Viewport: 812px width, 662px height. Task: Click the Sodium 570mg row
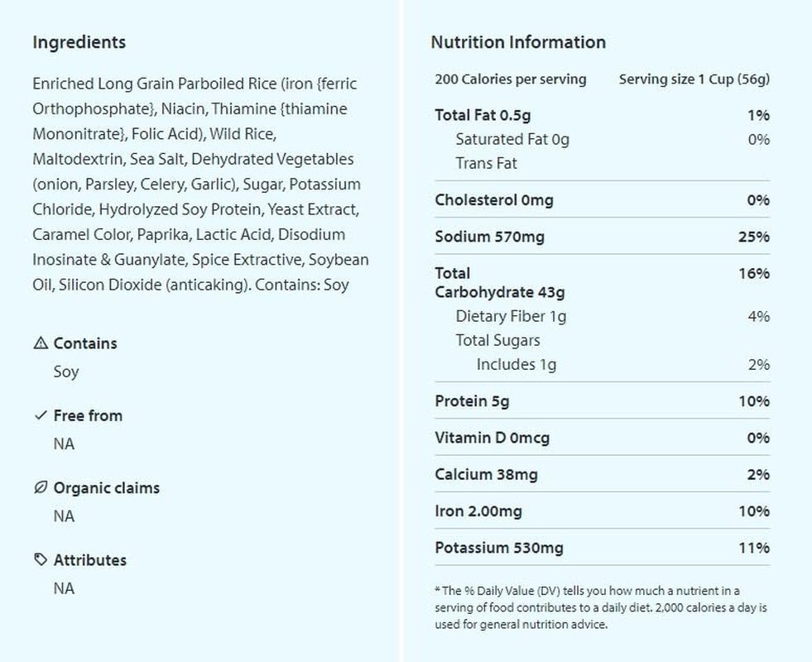click(x=603, y=237)
